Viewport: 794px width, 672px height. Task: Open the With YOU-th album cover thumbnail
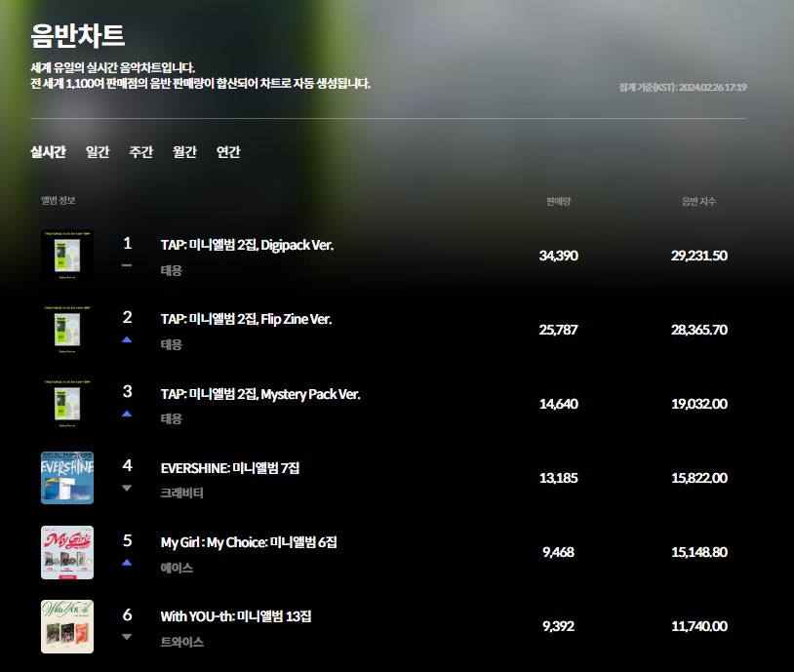tap(67, 626)
